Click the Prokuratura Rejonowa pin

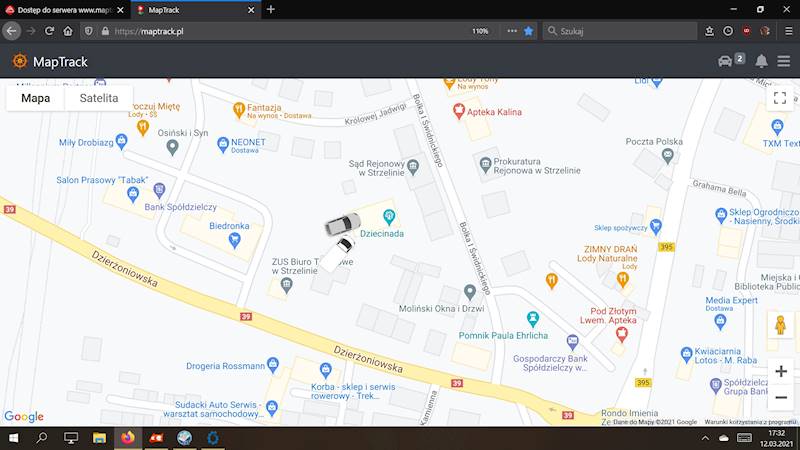click(x=485, y=164)
